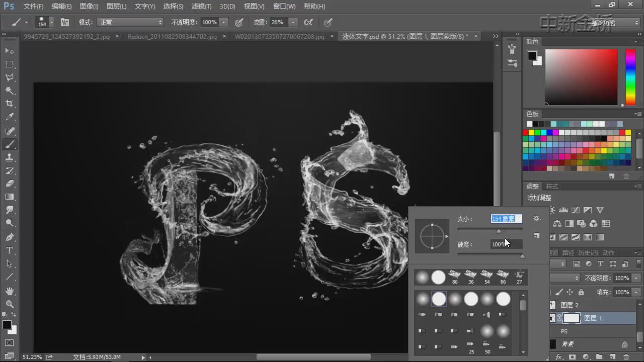Open brush preset picker arrow
This screenshot has height=362, width=644.
pyautogui.click(x=51, y=22)
